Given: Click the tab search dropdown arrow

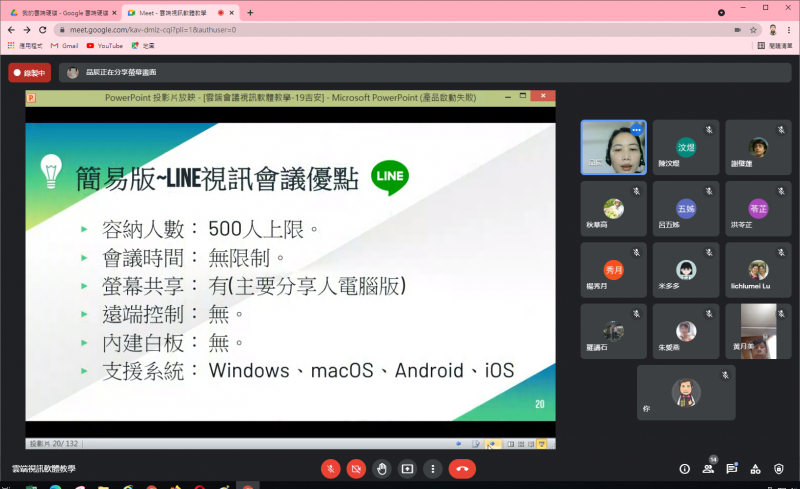Looking at the screenshot, I should (x=721, y=13).
